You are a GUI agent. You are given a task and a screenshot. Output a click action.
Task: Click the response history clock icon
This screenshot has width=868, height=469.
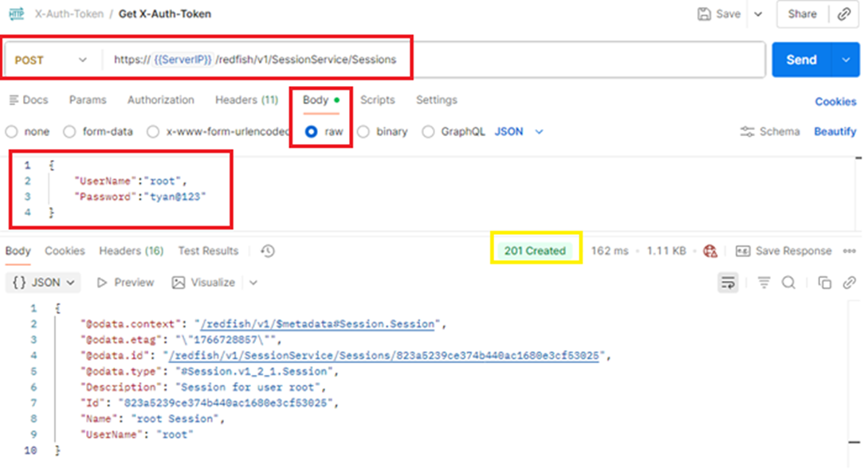click(x=268, y=251)
